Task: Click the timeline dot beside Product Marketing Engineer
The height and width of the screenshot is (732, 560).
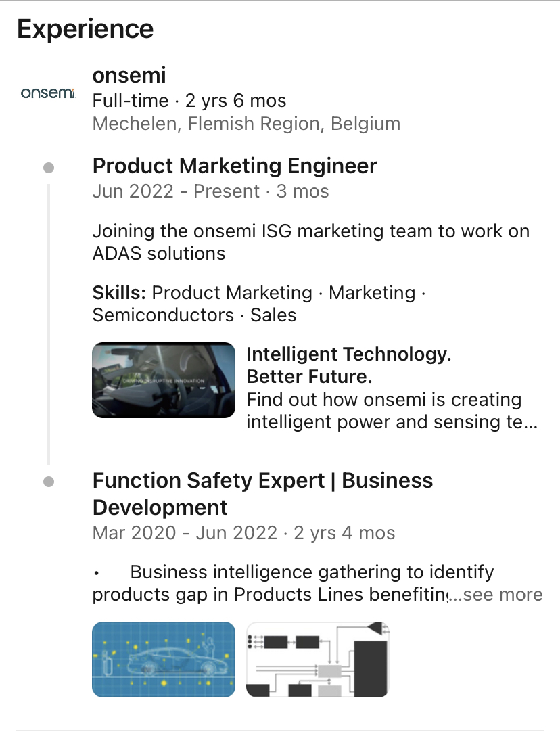Action: pos(48,167)
